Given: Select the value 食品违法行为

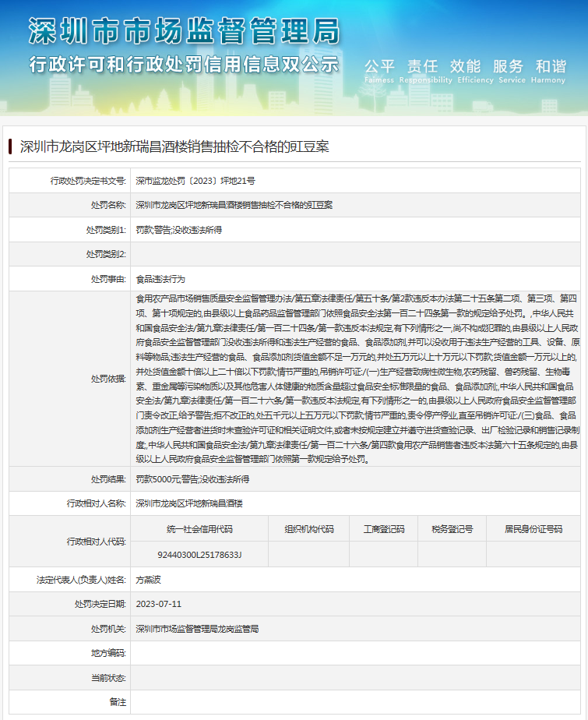Looking at the screenshot, I should pos(160,279).
